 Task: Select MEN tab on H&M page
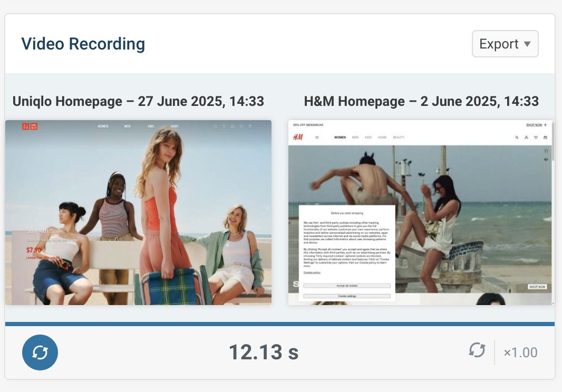(355, 137)
